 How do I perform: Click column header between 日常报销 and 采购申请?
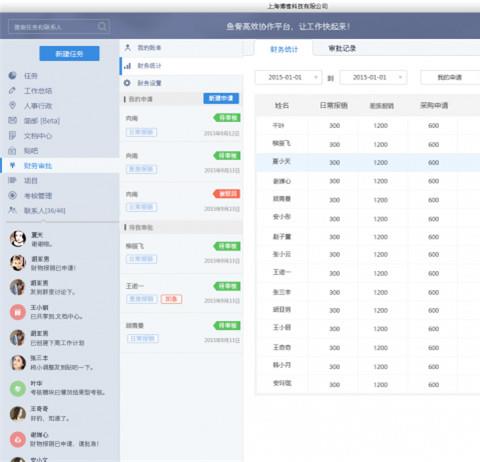[x=382, y=106]
